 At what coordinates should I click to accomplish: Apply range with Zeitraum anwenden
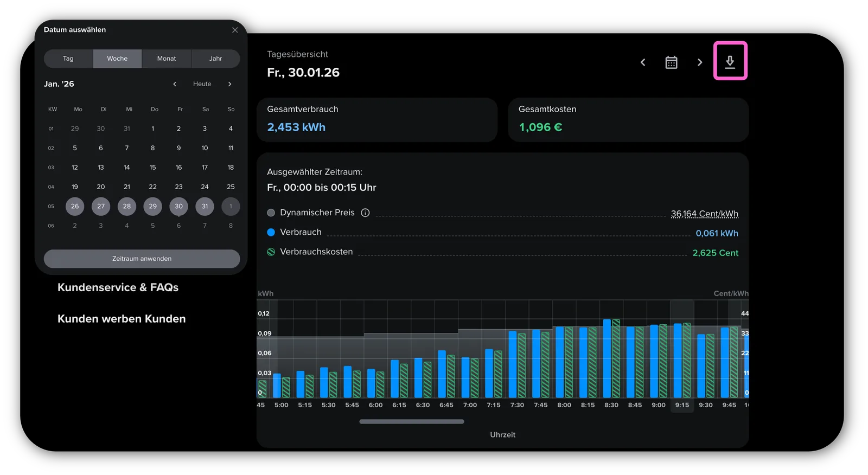click(142, 259)
